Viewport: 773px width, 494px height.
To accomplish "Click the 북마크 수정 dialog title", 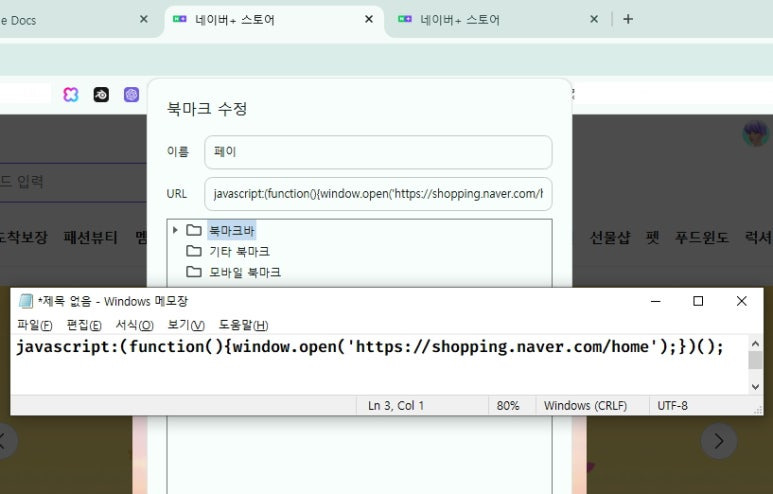I will coord(207,108).
